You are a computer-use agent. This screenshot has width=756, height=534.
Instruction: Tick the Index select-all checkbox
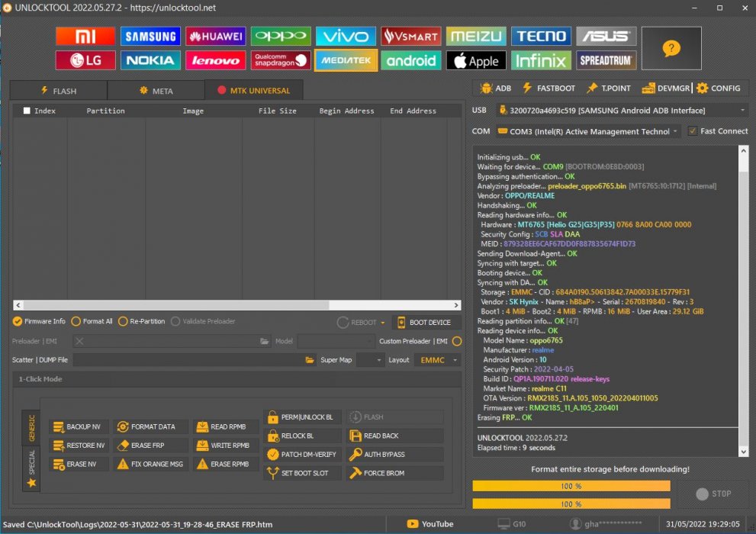pyautogui.click(x=27, y=111)
